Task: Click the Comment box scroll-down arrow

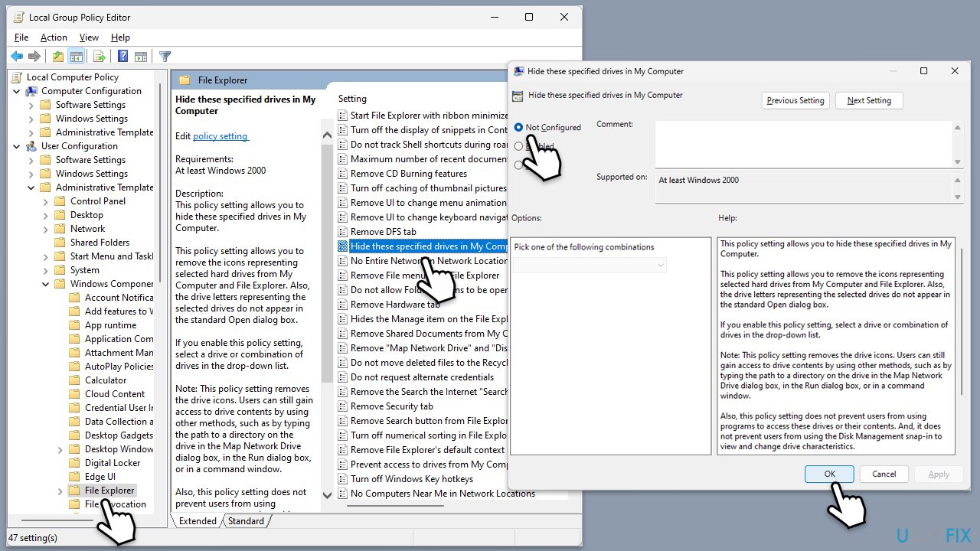Action: click(x=957, y=161)
